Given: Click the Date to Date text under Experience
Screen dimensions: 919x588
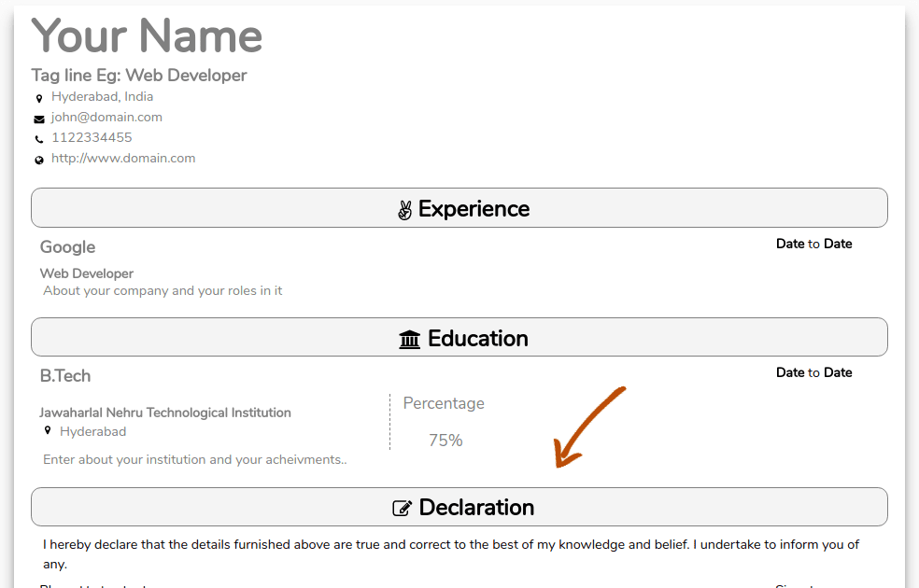Looking at the screenshot, I should tap(813, 244).
